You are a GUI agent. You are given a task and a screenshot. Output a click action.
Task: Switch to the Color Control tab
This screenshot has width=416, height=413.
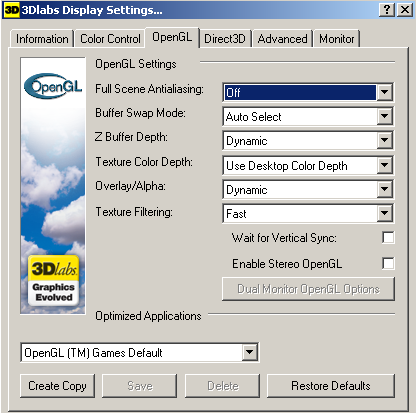(x=110, y=39)
